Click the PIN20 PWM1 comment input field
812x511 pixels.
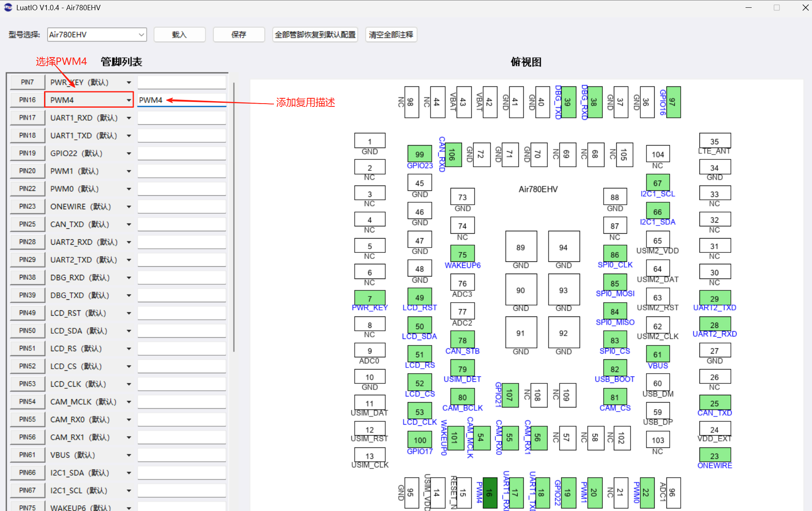(182, 171)
